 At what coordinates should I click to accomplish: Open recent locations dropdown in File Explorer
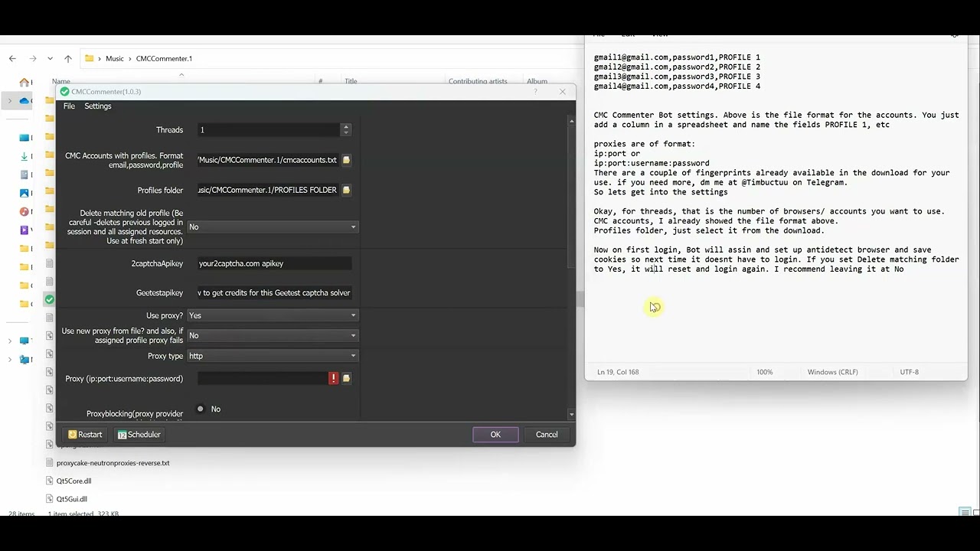pyautogui.click(x=51, y=58)
